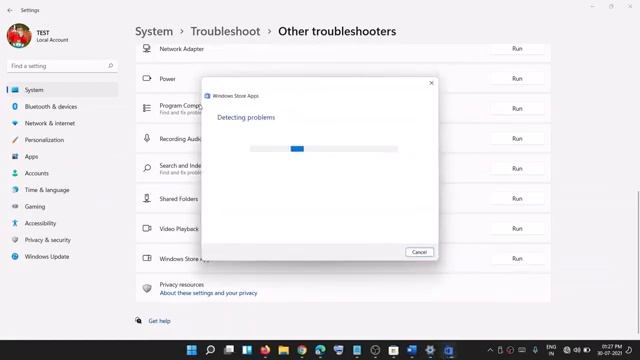Open volume control in system tray
The image size is (640, 360).
[x=577, y=350]
